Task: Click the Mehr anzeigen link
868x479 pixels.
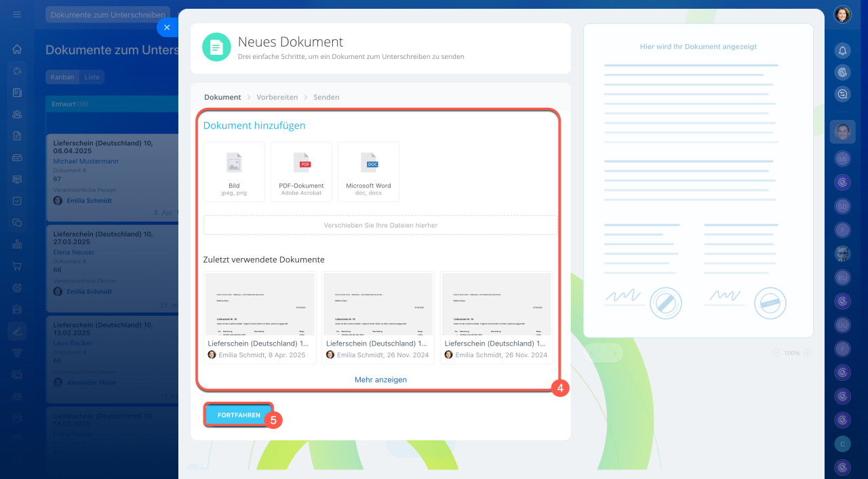Action: tap(380, 379)
